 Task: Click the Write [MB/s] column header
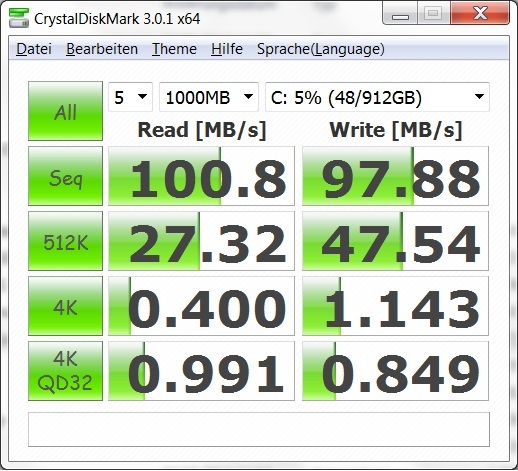click(396, 130)
